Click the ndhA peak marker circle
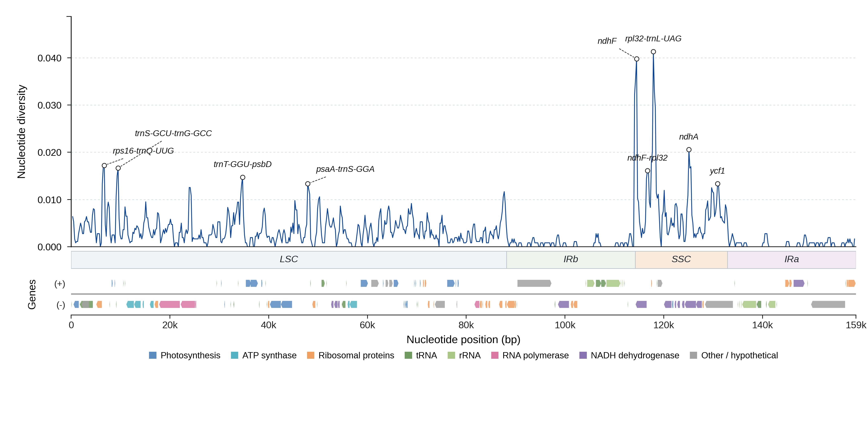Screen dimensions: 868x422 coord(689,150)
